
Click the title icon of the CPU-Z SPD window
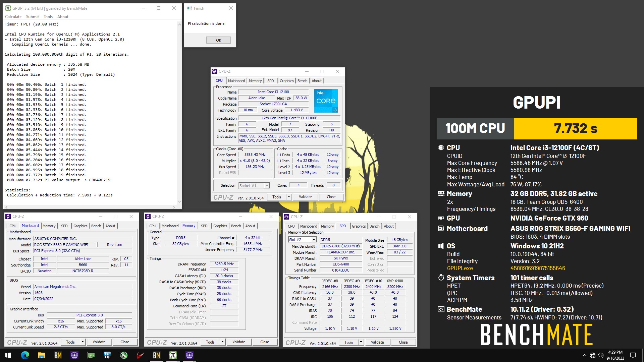pos(286,217)
